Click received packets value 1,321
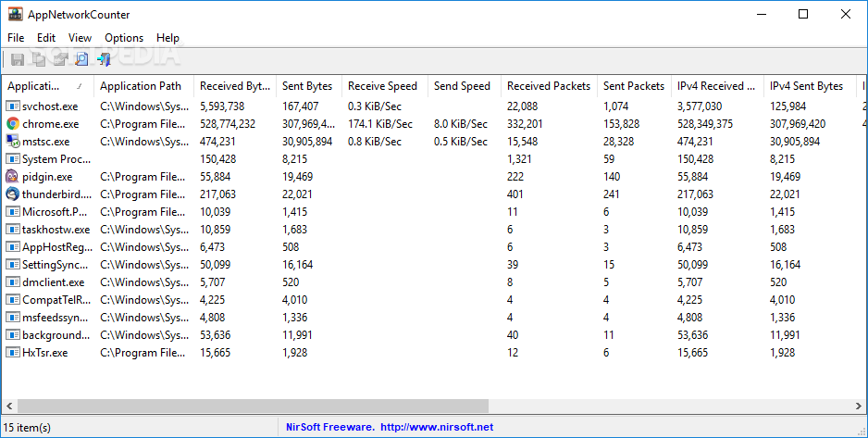868x438 pixels. pos(519,159)
